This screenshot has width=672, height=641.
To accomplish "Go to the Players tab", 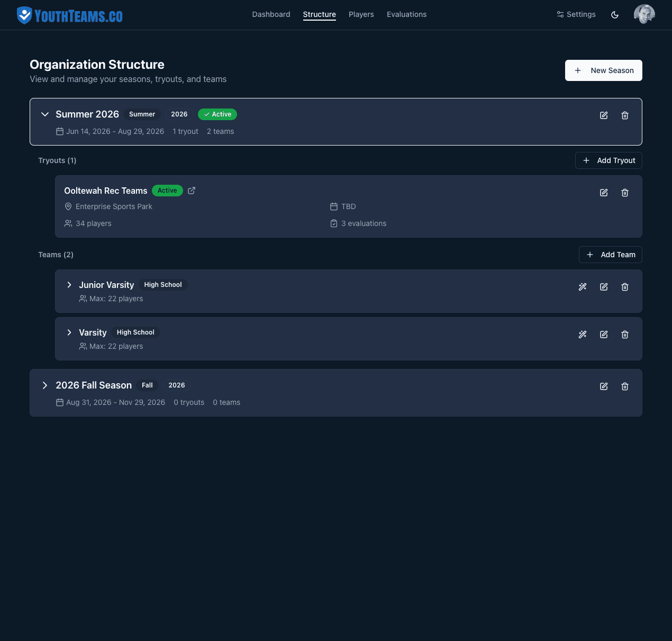I will coord(361,14).
